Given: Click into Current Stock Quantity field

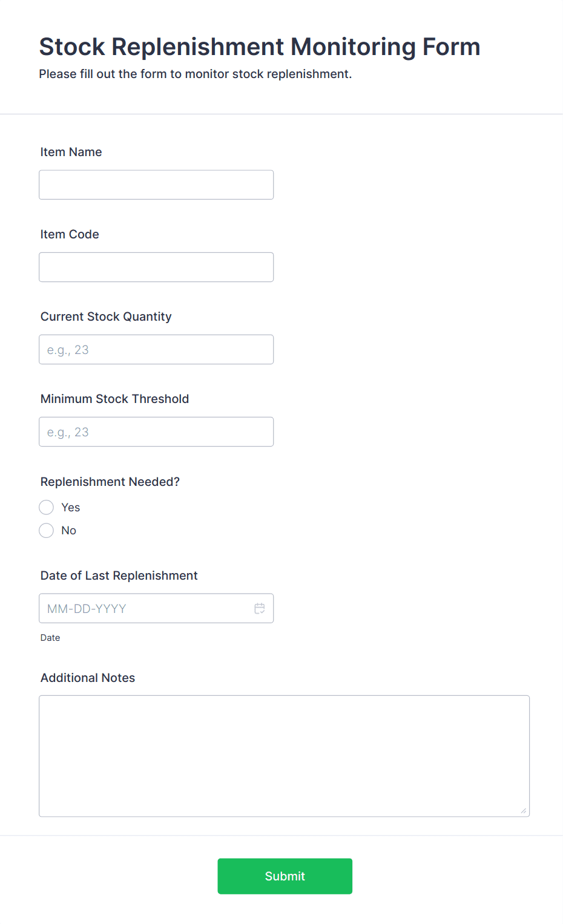Looking at the screenshot, I should point(156,349).
